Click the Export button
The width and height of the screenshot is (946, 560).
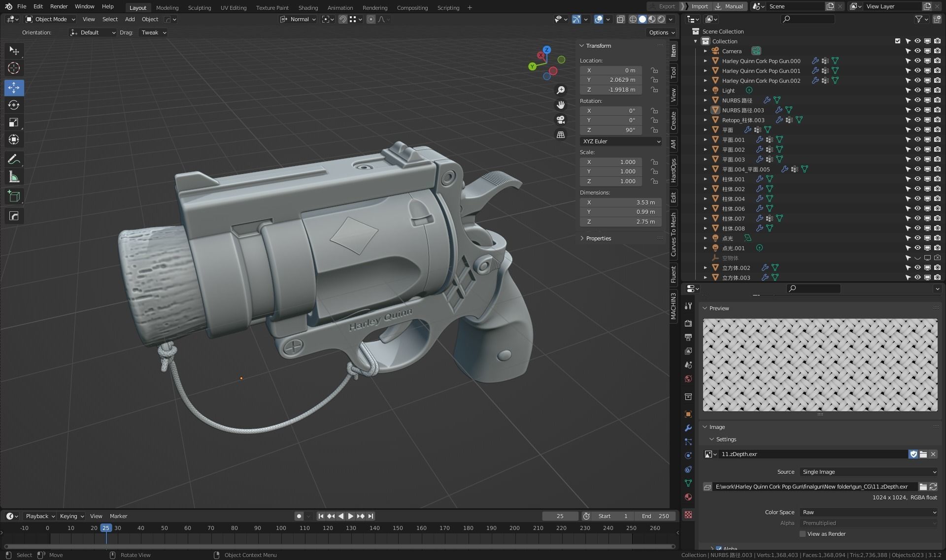tap(663, 6)
